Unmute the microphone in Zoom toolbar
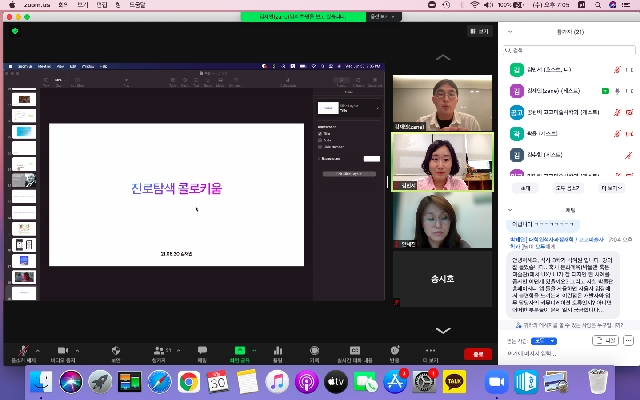The width and height of the screenshot is (640, 400). point(18,350)
